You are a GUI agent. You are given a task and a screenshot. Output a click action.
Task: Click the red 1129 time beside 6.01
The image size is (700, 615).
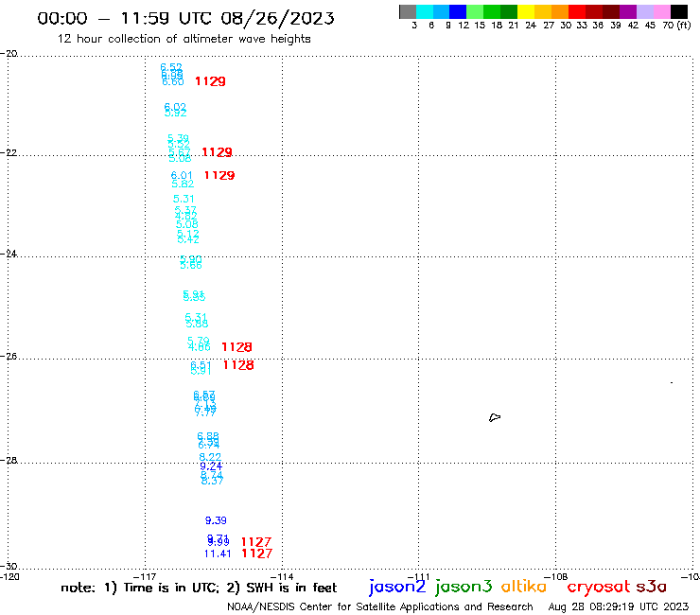(219, 176)
